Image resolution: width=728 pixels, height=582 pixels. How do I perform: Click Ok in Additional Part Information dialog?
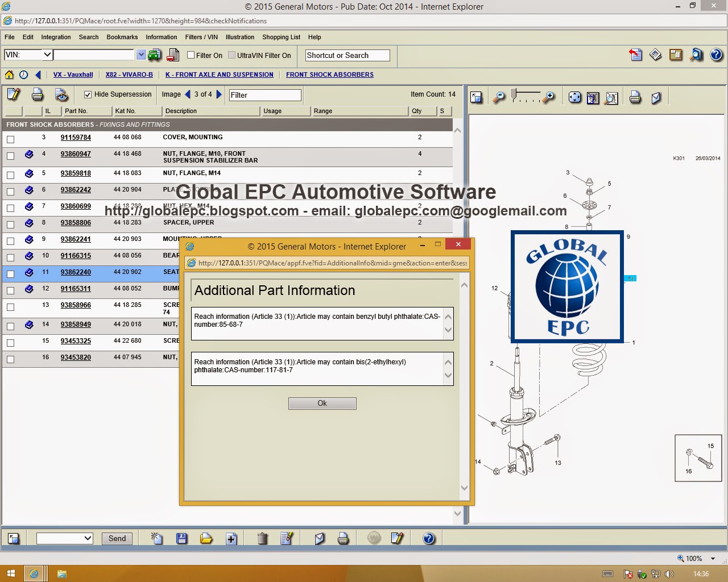click(x=322, y=403)
